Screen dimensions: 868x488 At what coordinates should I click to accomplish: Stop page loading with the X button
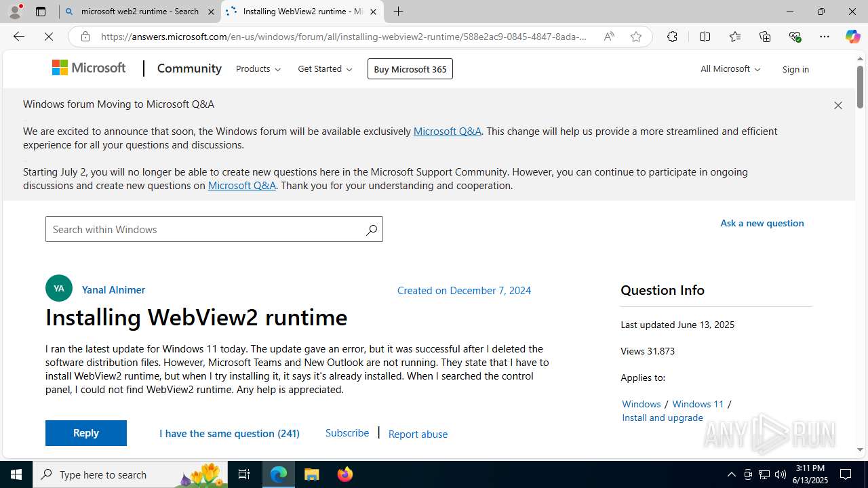[49, 37]
